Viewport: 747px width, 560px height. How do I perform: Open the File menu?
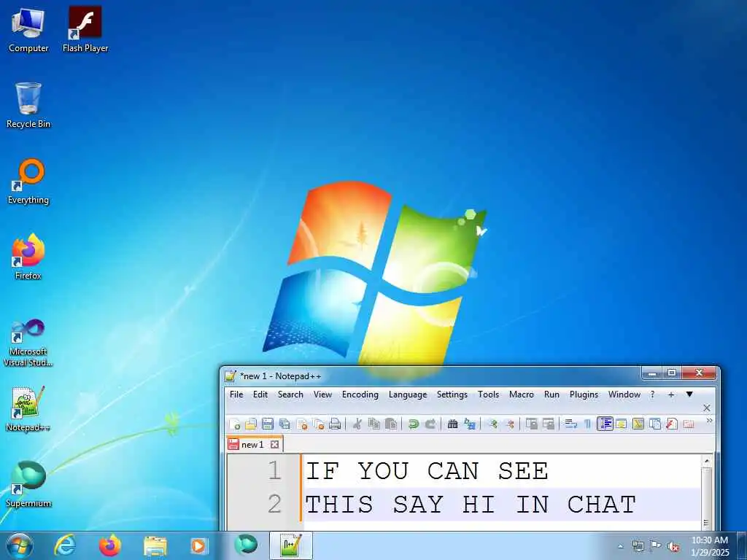[236, 394]
